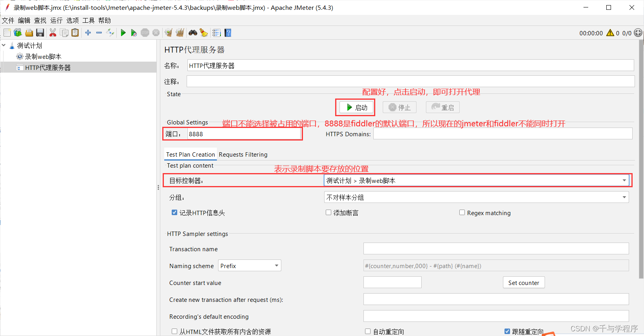644x336 pixels.
Task: Click the right-side vertical scrollbar
Action: coord(641,159)
